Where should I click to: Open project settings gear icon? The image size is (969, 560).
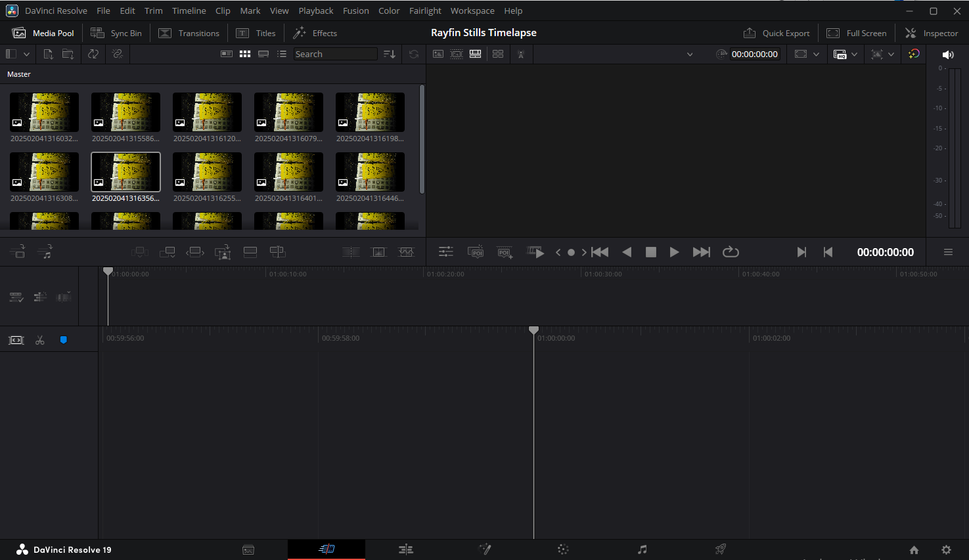point(946,549)
